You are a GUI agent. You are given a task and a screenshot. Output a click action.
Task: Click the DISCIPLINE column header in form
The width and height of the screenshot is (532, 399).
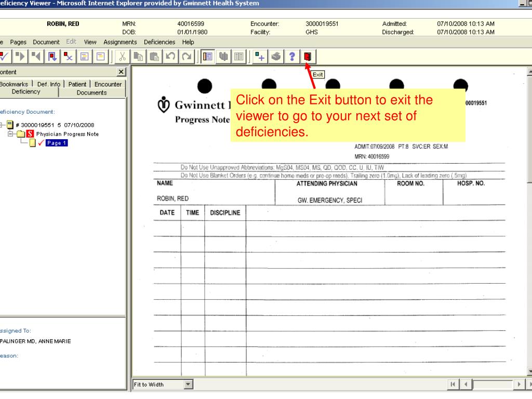tap(225, 212)
